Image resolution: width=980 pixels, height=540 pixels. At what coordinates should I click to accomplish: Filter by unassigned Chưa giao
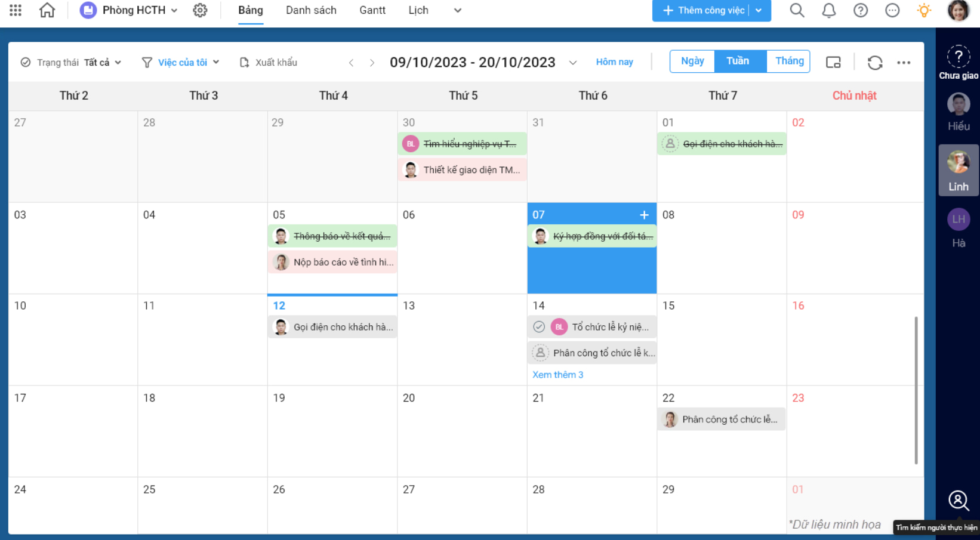pos(959,62)
